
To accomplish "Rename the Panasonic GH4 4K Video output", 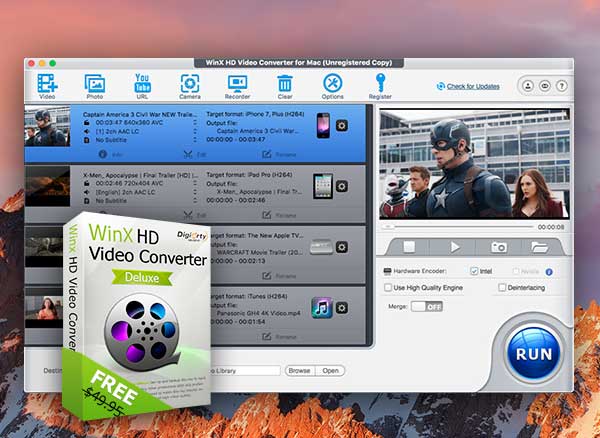I will coord(279,337).
